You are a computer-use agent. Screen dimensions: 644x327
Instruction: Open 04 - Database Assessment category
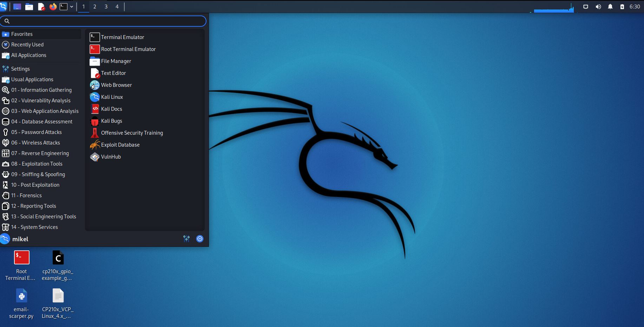(x=41, y=122)
